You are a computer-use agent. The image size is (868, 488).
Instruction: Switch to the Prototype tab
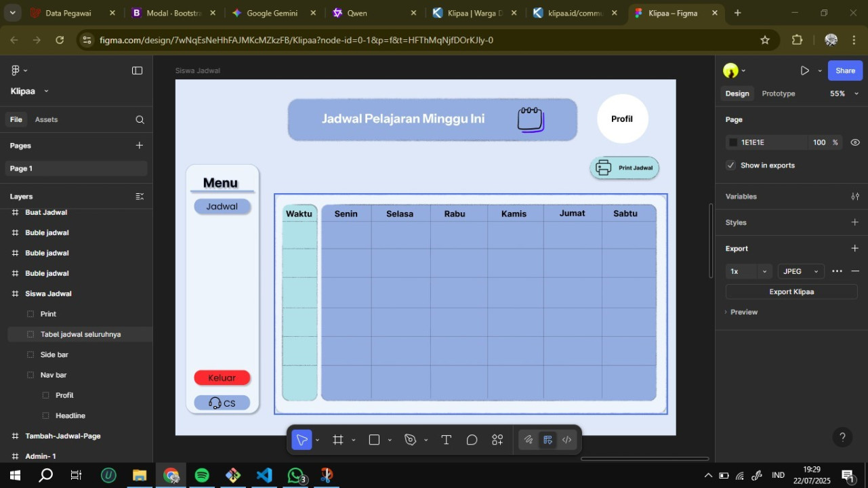(x=778, y=94)
